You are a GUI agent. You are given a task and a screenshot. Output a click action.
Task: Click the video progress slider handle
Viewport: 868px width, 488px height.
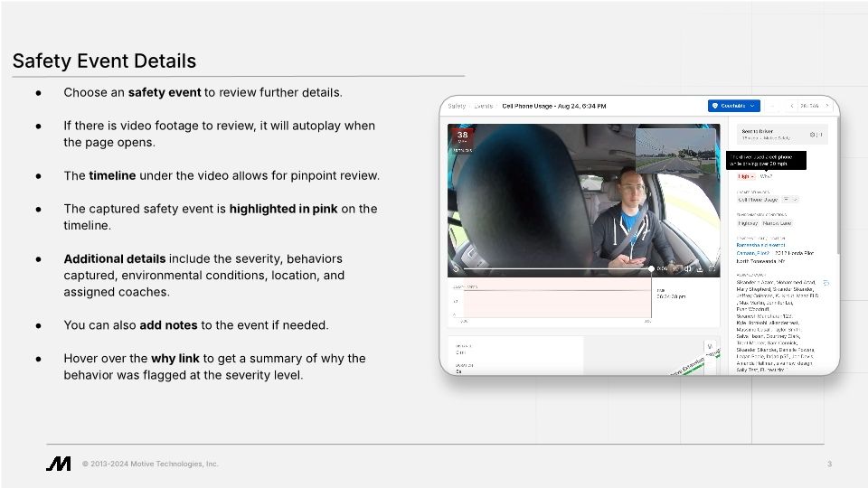click(650, 268)
